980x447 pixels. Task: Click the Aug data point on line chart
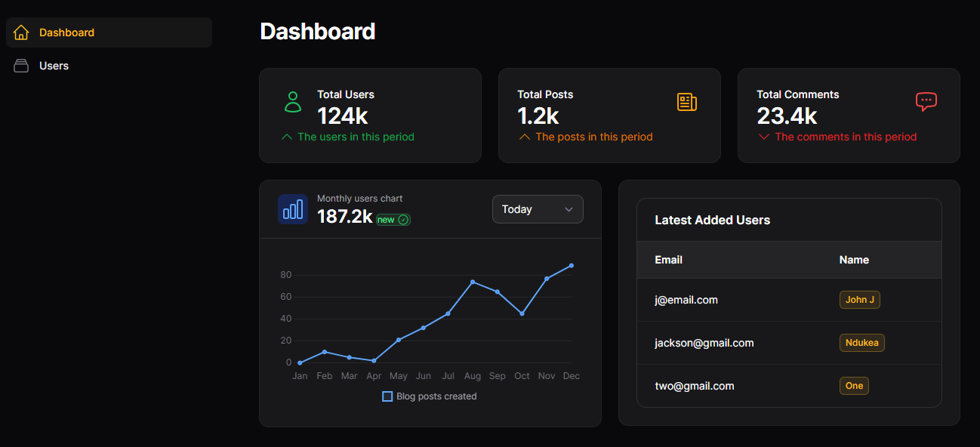(473, 282)
